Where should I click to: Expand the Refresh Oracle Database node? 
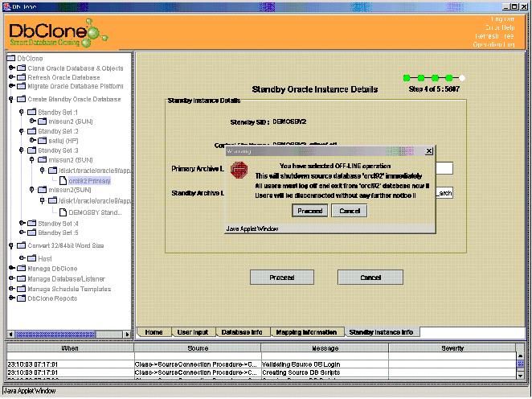pyautogui.click(x=11, y=77)
